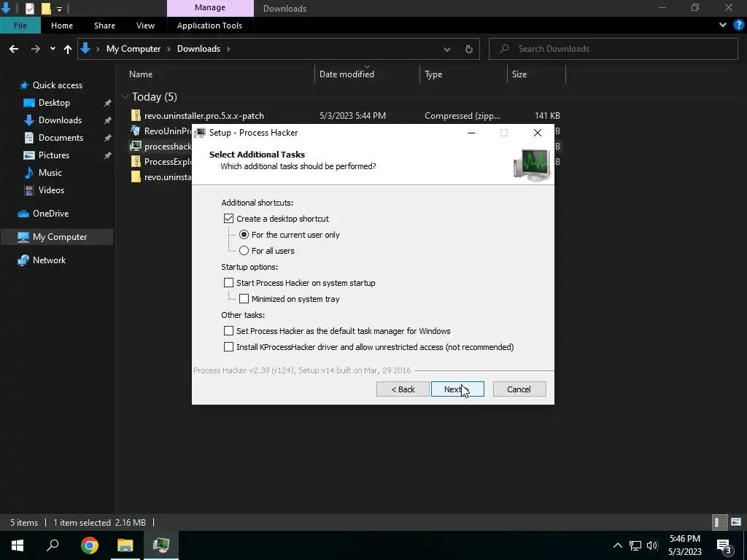
Task: Open Music folder in sidebar
Action: (50, 173)
